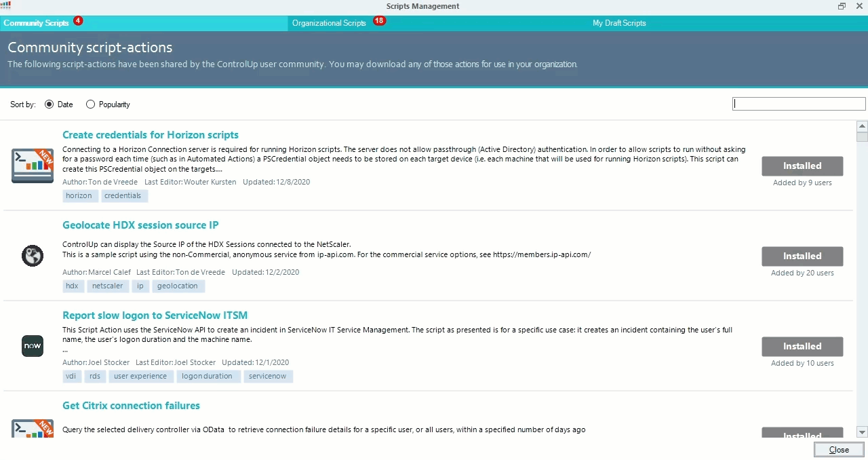
Task: Click the red 4 badge on Community Scripts
Action: coord(78,21)
